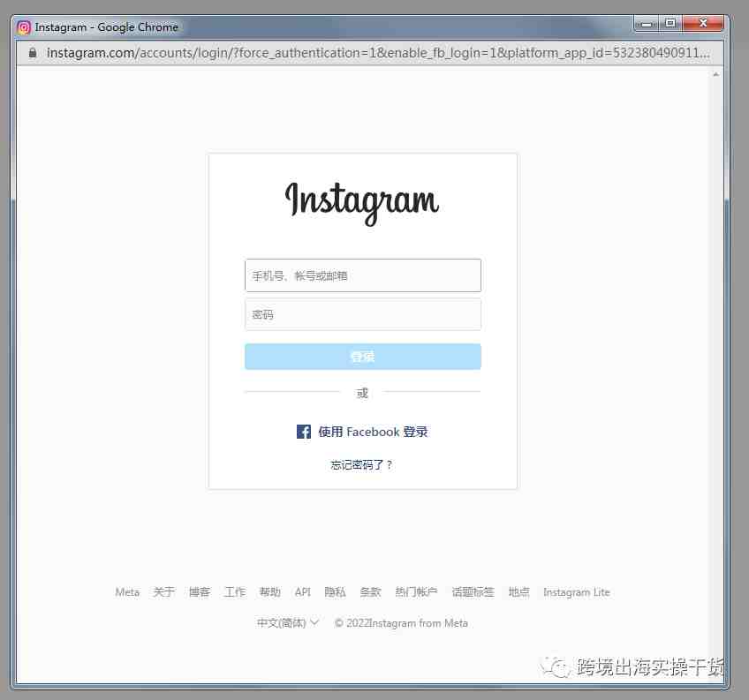Click the instagram.com URL in address bar
This screenshot has height=700, width=749.
click(377, 53)
